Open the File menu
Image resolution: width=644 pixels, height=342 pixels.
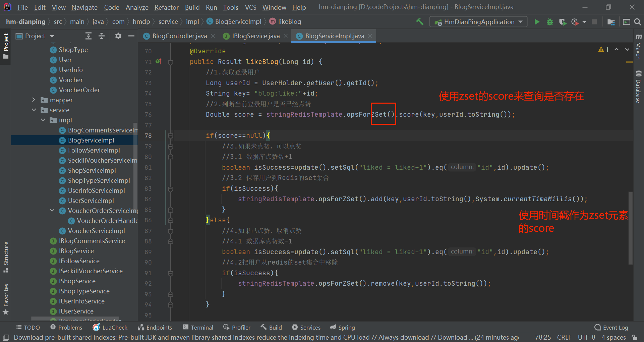(x=22, y=7)
